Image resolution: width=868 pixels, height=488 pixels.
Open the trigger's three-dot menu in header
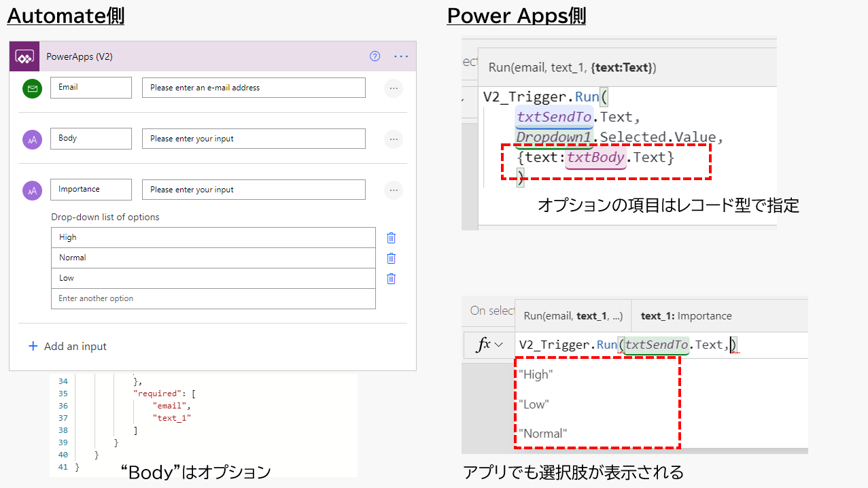click(401, 56)
